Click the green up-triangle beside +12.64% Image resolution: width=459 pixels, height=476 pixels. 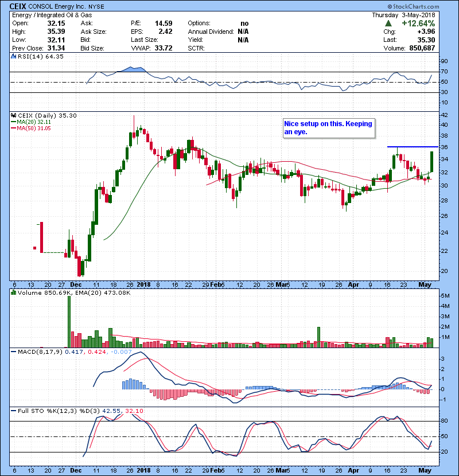pos(388,24)
